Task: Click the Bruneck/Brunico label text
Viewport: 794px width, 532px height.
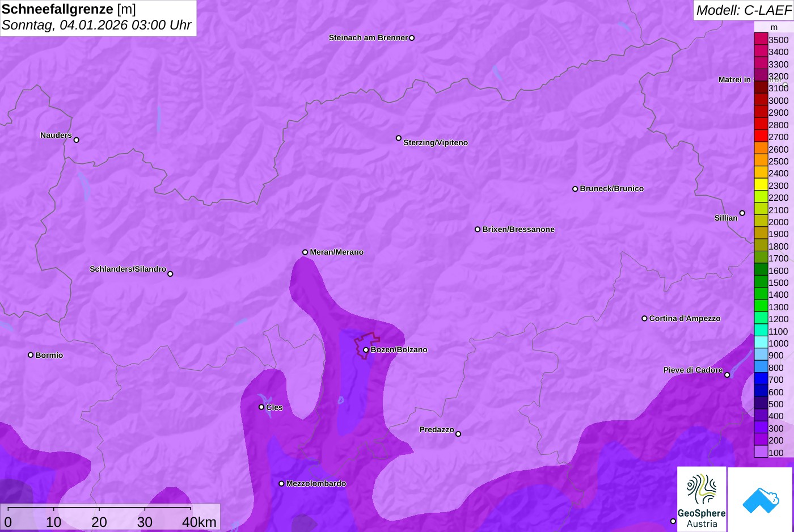Action: tap(612, 188)
